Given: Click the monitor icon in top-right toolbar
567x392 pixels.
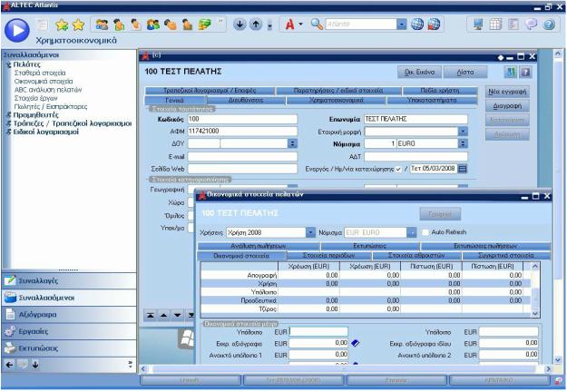Looking at the screenshot, I should [x=478, y=24].
